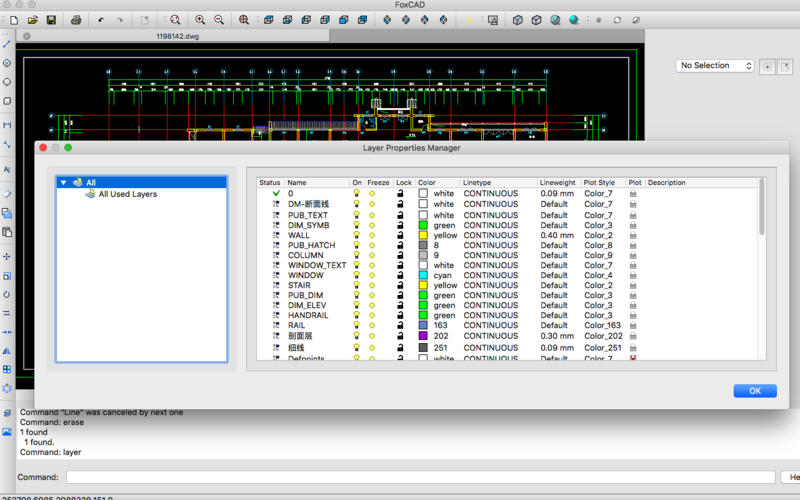Screen dimensions: 800x500
Task: Click the Zoom Out magnifier icon
Action: [219, 19]
